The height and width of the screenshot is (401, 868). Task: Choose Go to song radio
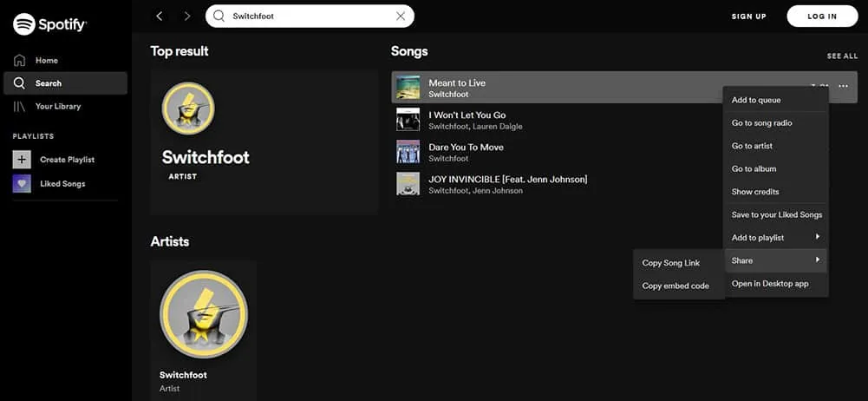tap(775, 123)
